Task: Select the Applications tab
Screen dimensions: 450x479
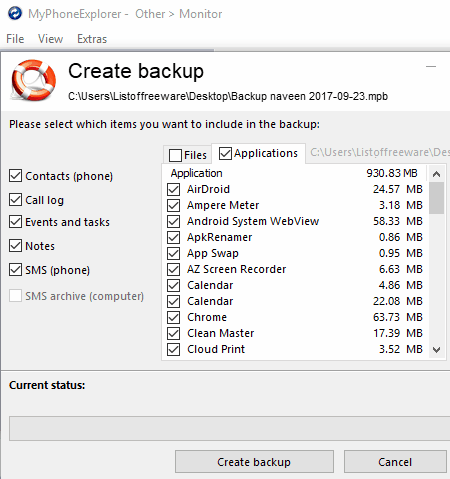Action: pos(258,153)
